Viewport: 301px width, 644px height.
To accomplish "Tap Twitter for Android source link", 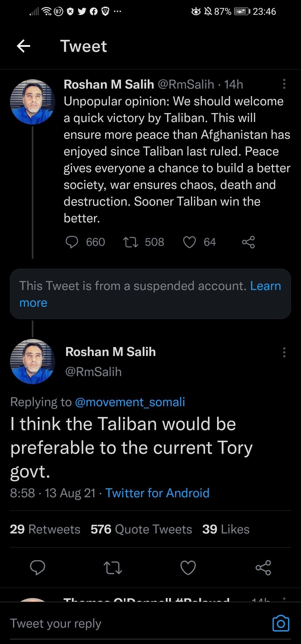I will [x=157, y=493].
